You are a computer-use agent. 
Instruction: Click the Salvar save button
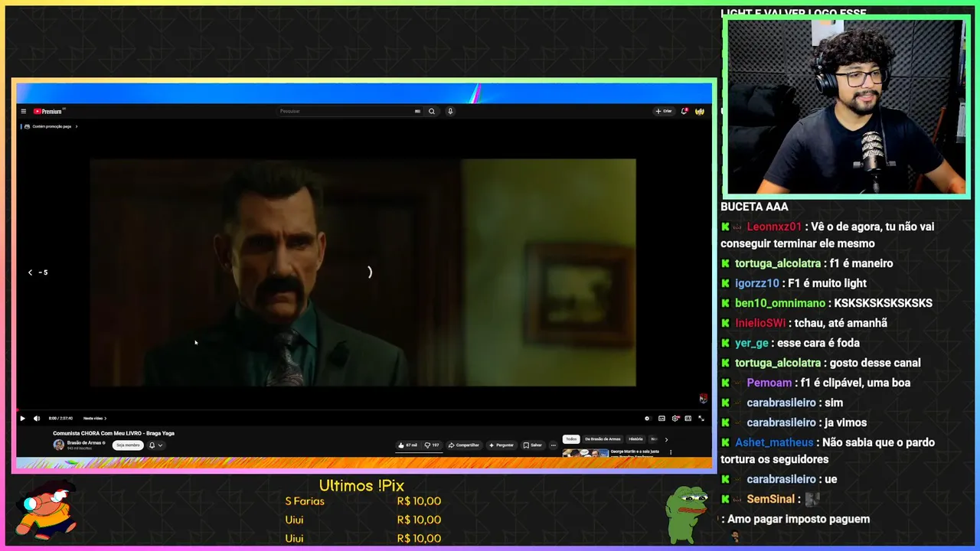[533, 445]
